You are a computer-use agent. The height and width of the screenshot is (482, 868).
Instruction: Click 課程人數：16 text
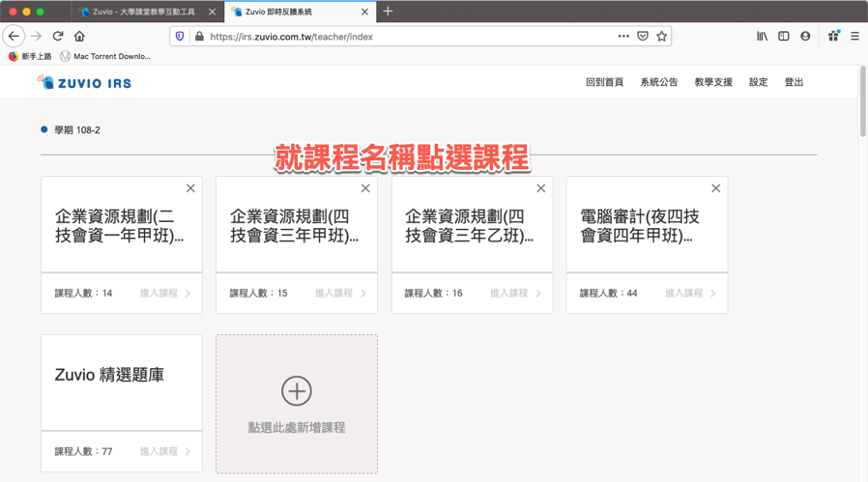pos(433,294)
